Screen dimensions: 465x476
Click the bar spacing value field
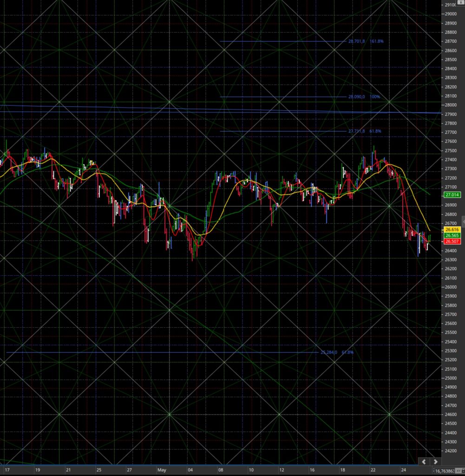coord(445,471)
